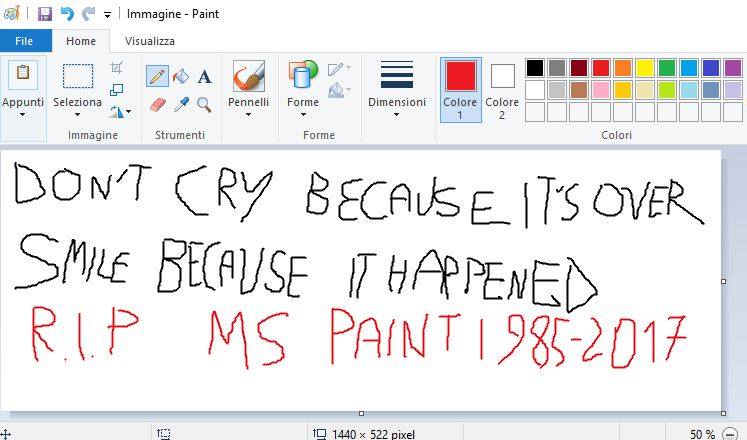
Task: Pick the dark red color swatch
Action: pos(579,68)
